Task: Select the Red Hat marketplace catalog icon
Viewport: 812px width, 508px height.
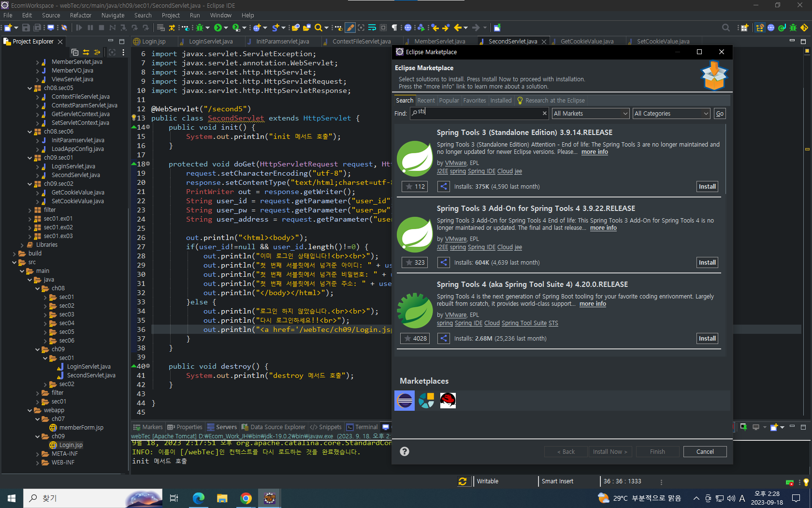Action: click(448, 401)
